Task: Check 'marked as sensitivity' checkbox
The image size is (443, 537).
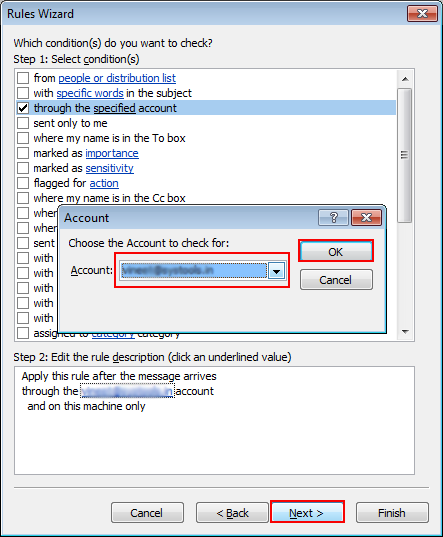Action: (x=23, y=168)
